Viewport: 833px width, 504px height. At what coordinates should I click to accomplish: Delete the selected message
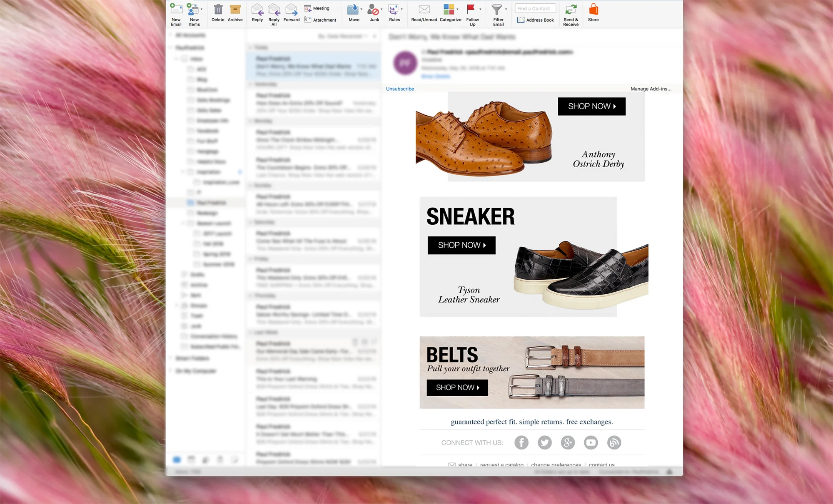pyautogui.click(x=218, y=12)
